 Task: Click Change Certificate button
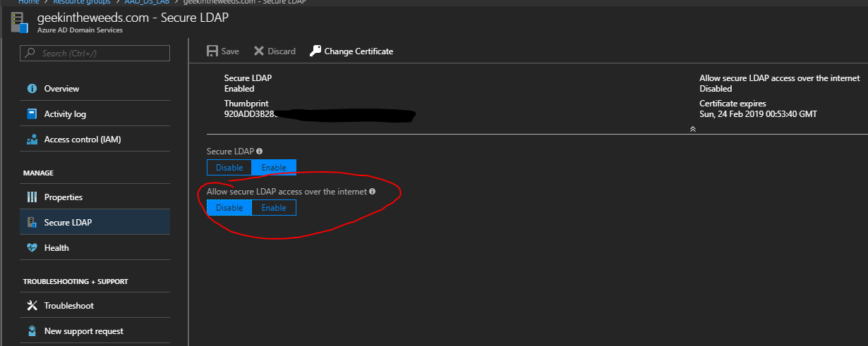351,51
